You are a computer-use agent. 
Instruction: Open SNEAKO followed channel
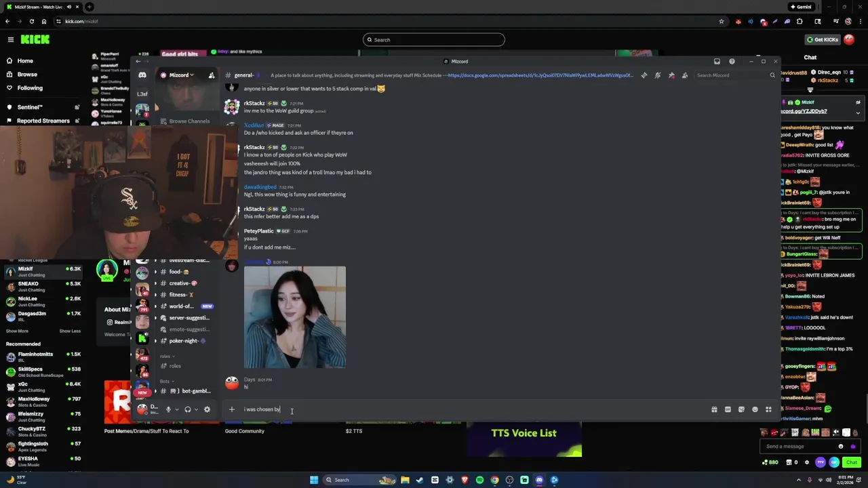click(43, 286)
